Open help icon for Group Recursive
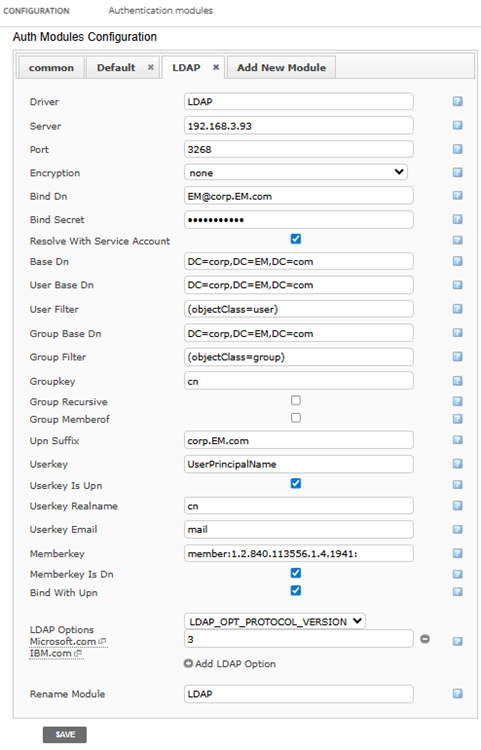This screenshot has width=481, height=750. coord(457,401)
